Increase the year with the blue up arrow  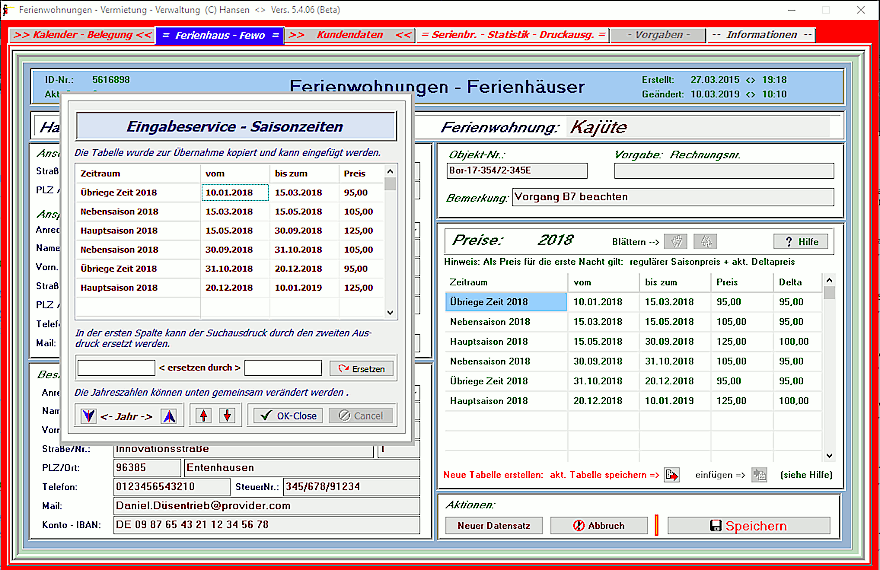click(x=169, y=416)
